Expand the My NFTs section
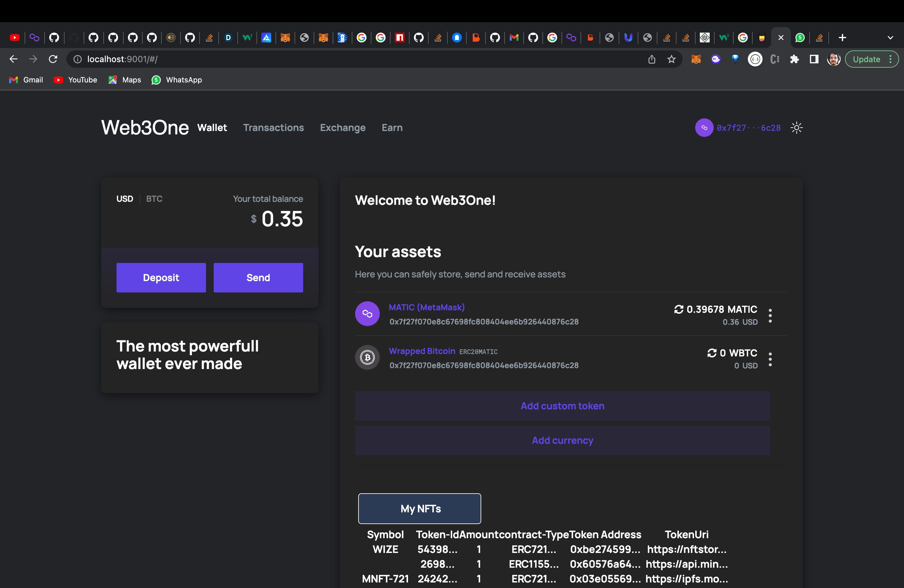This screenshot has width=904, height=588. pyautogui.click(x=420, y=508)
